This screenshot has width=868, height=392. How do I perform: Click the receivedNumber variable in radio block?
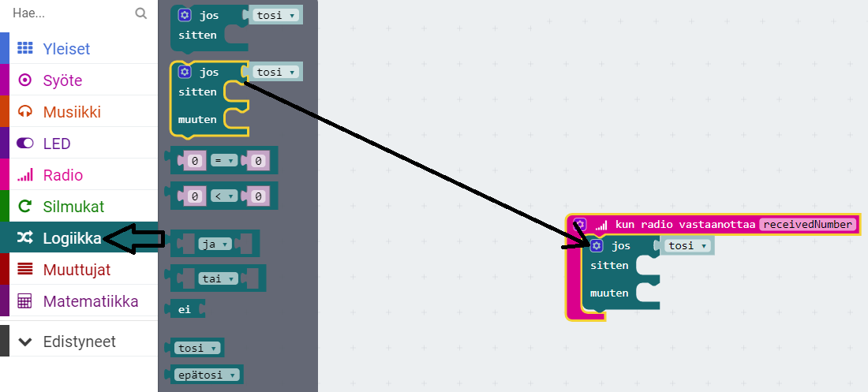coord(807,225)
